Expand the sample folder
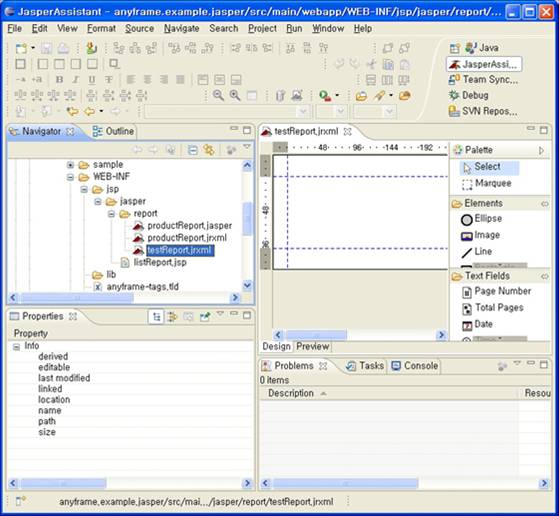559x516 pixels. coord(70,165)
